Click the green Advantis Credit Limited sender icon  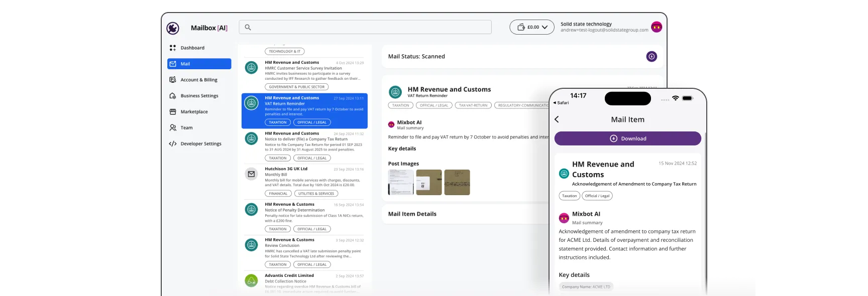[x=251, y=280]
